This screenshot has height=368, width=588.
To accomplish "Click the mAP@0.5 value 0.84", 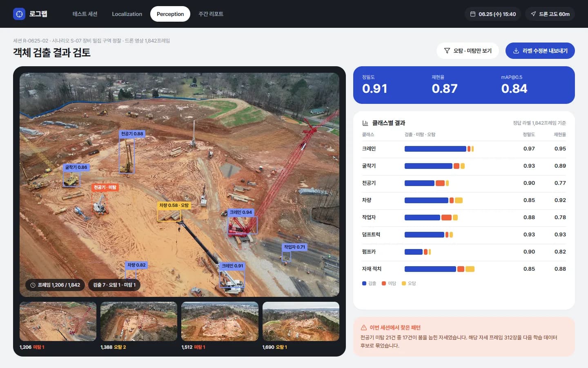I will (514, 88).
